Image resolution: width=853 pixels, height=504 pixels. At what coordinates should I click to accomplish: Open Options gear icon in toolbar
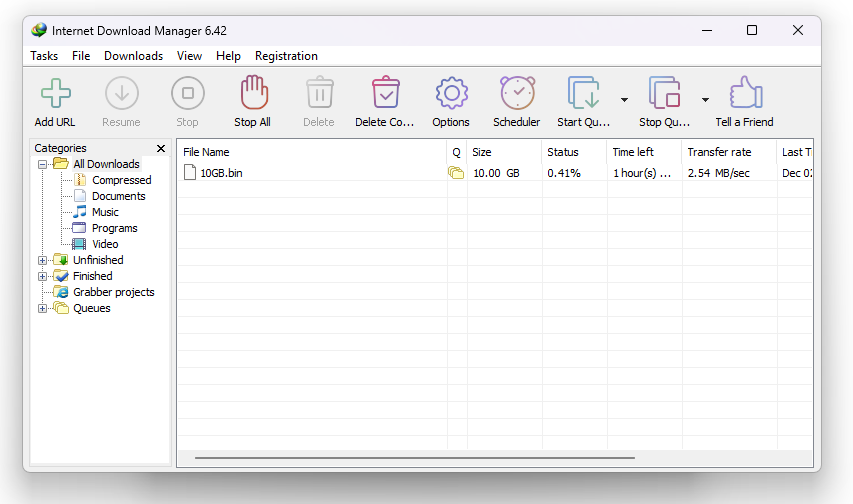451,94
